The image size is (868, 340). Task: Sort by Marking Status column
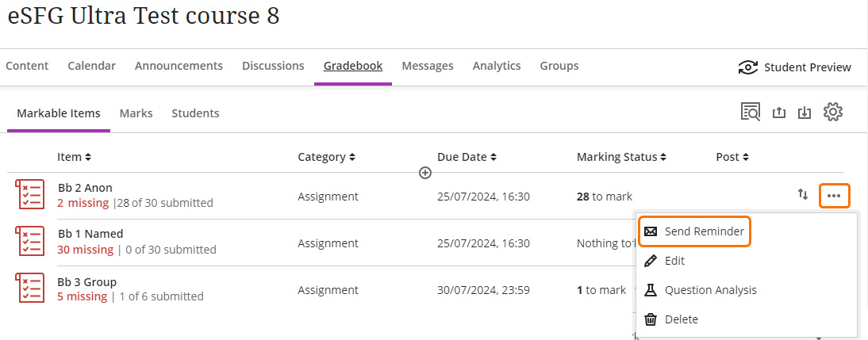click(x=621, y=157)
